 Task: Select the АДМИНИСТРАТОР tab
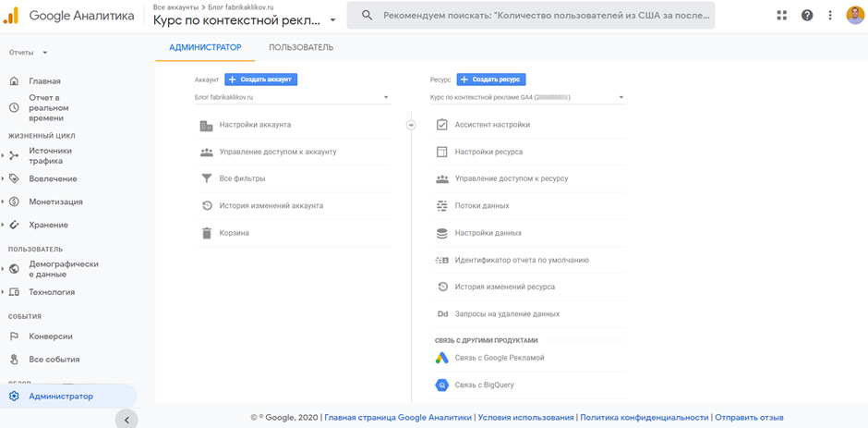click(205, 48)
